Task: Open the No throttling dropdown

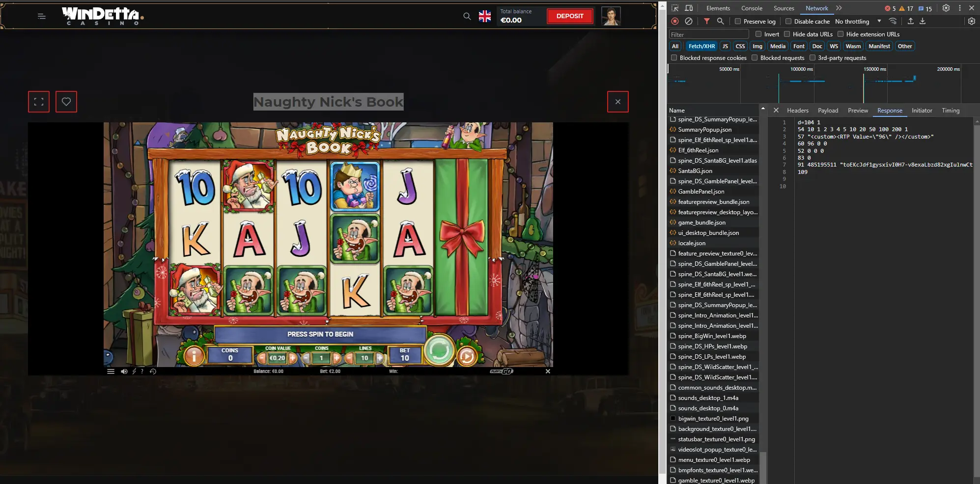Action: pos(858,21)
